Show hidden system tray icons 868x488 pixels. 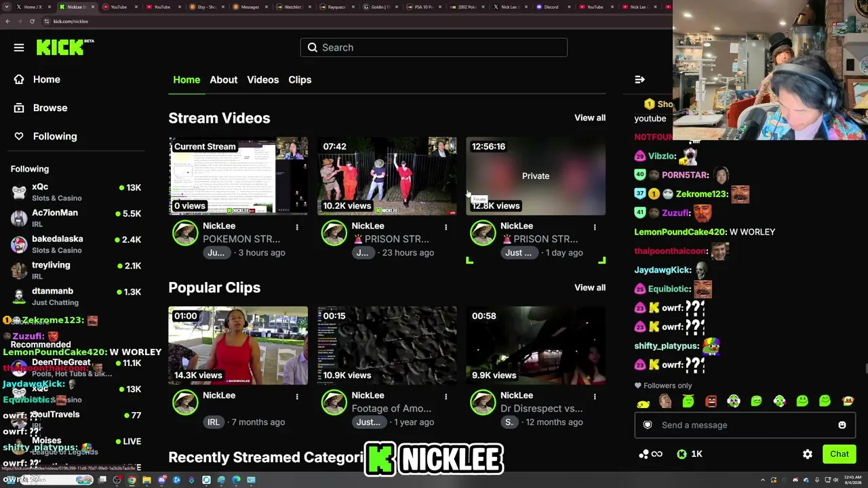[763, 480]
